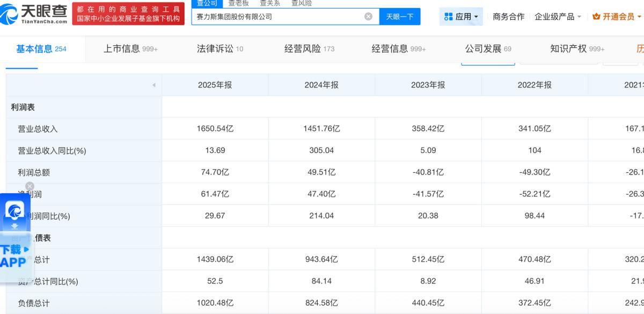Screen dimensions: 644x314
Task: Click the 1650.54亿 revenue cell
Action: point(215,129)
